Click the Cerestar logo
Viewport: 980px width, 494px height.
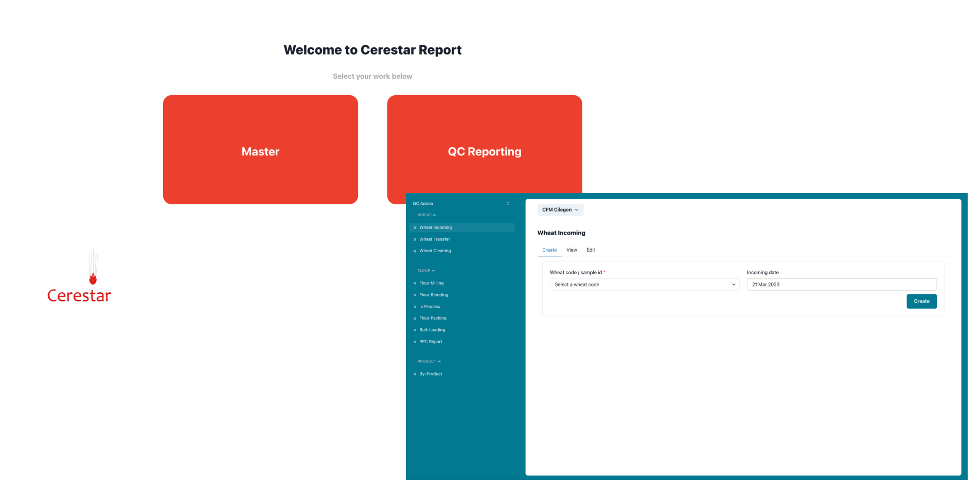[x=79, y=276]
